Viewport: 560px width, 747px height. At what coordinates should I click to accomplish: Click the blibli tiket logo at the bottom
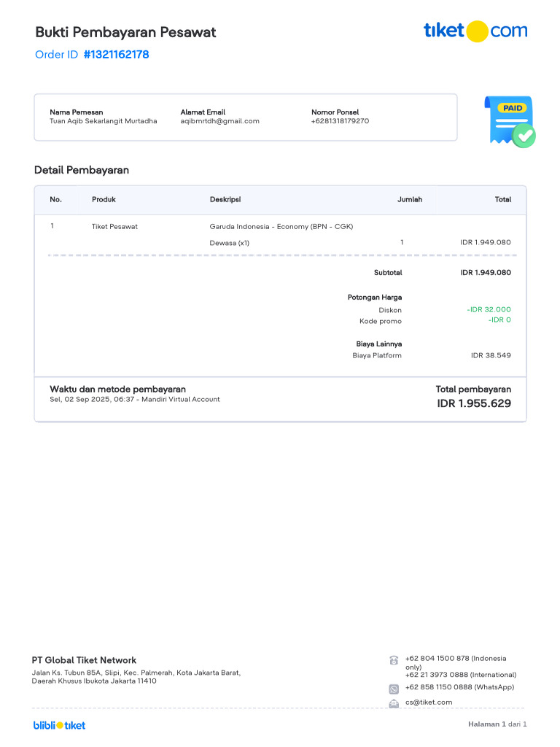(x=59, y=725)
